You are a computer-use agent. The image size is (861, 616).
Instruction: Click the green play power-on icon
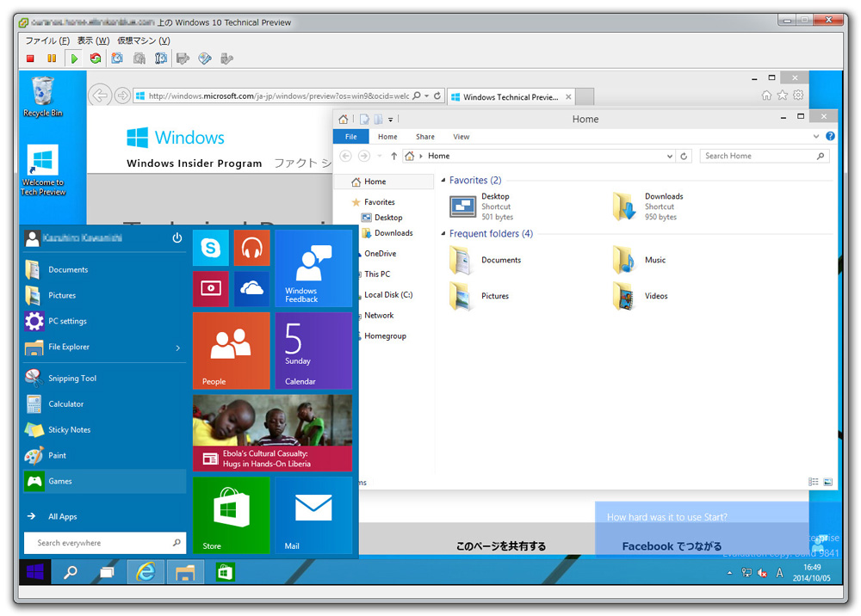tap(74, 59)
